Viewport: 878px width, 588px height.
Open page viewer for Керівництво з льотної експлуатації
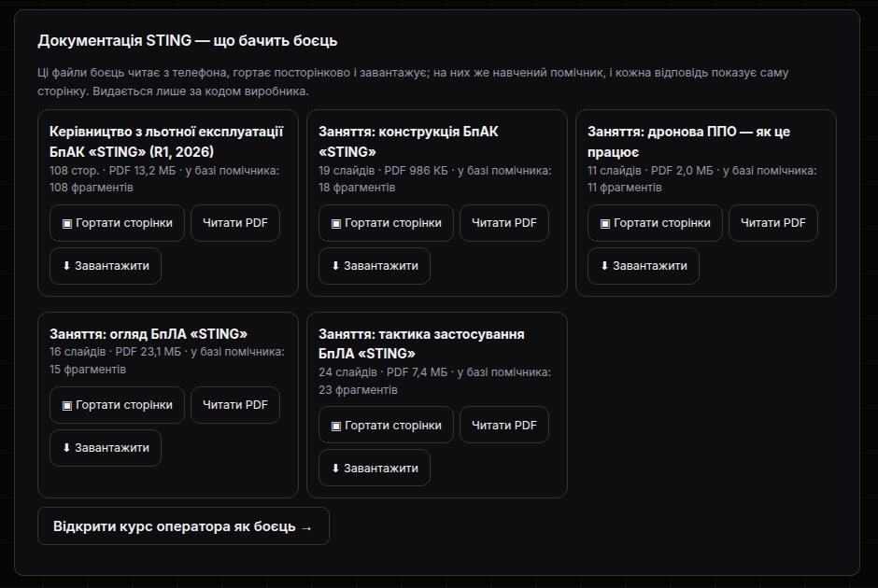(117, 223)
